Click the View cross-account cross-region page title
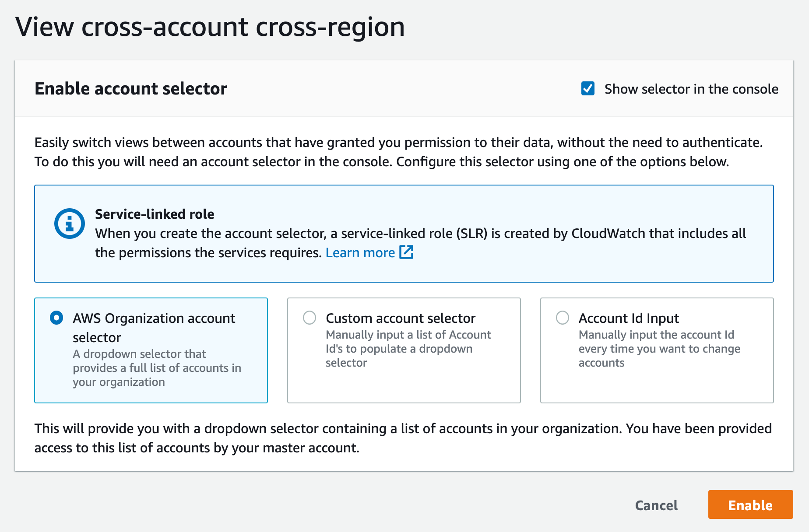 [x=210, y=27]
